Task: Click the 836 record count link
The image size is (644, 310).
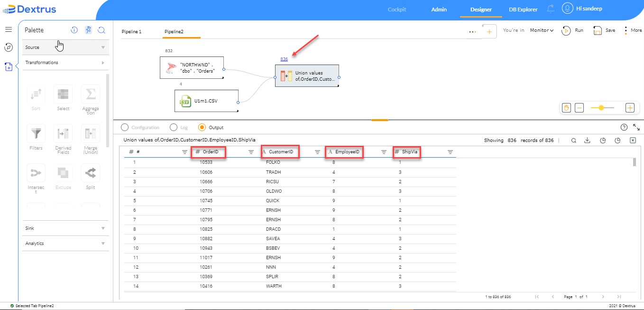Action: coord(284,59)
